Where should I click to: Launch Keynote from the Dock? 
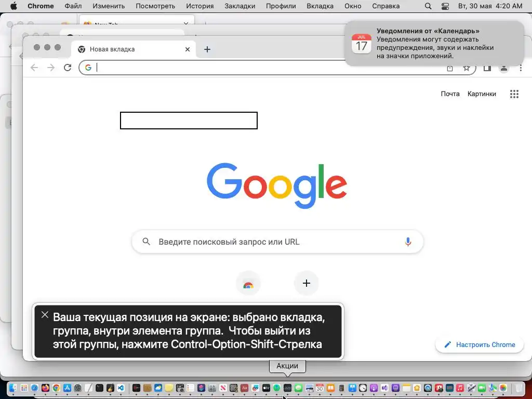coord(352,388)
